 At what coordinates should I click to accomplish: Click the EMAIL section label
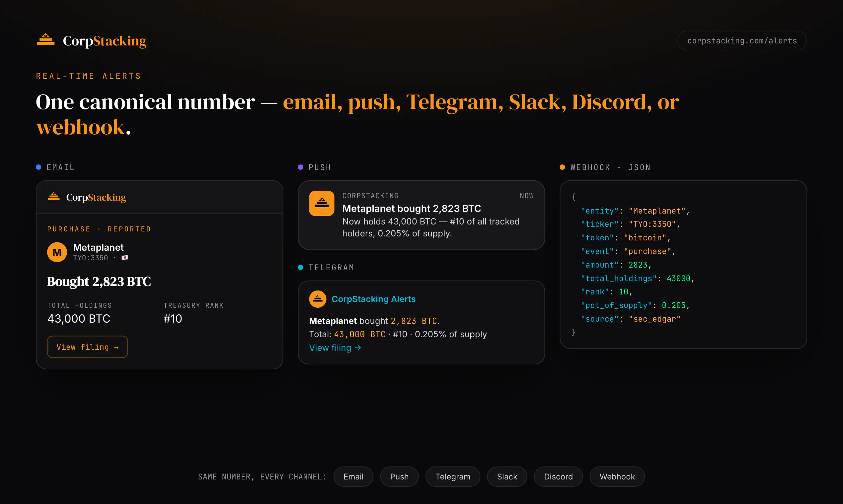(x=60, y=167)
